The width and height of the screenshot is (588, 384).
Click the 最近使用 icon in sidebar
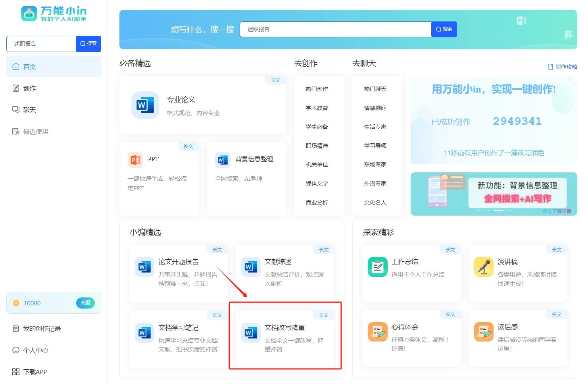[x=16, y=131]
